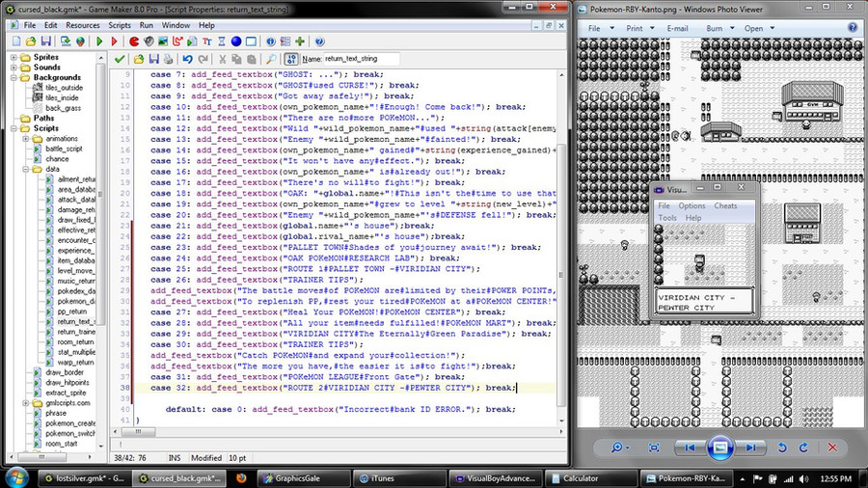The height and width of the screenshot is (488, 868).
Task: Run in debug mode with red play icon
Action: 114,41
